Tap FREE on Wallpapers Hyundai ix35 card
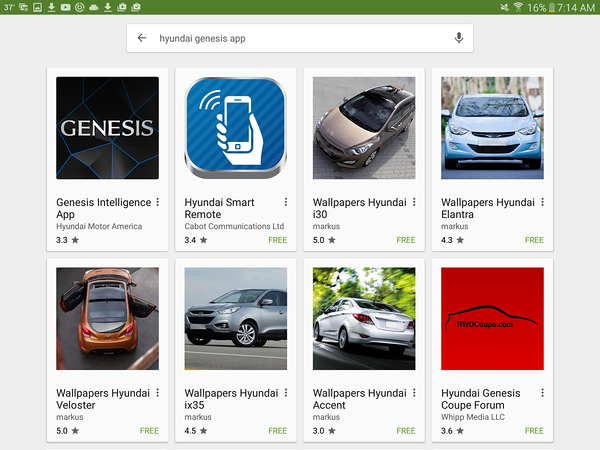 click(x=277, y=430)
